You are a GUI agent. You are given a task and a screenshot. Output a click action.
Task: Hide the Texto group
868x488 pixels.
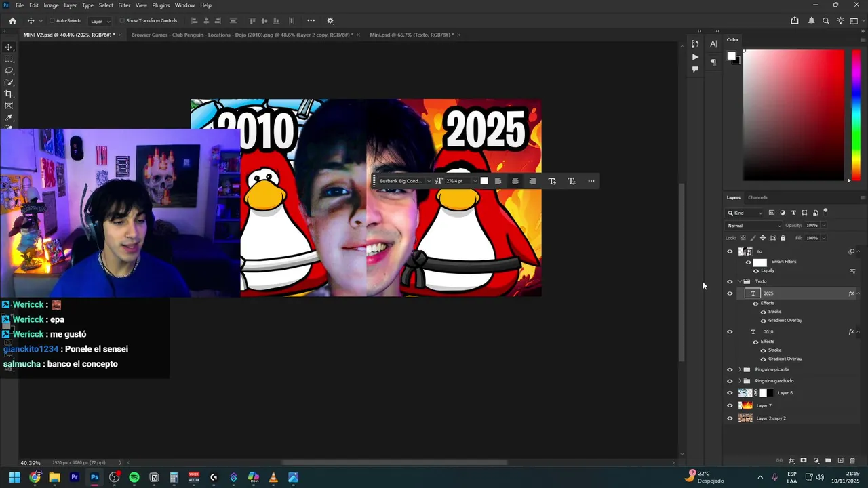730,281
